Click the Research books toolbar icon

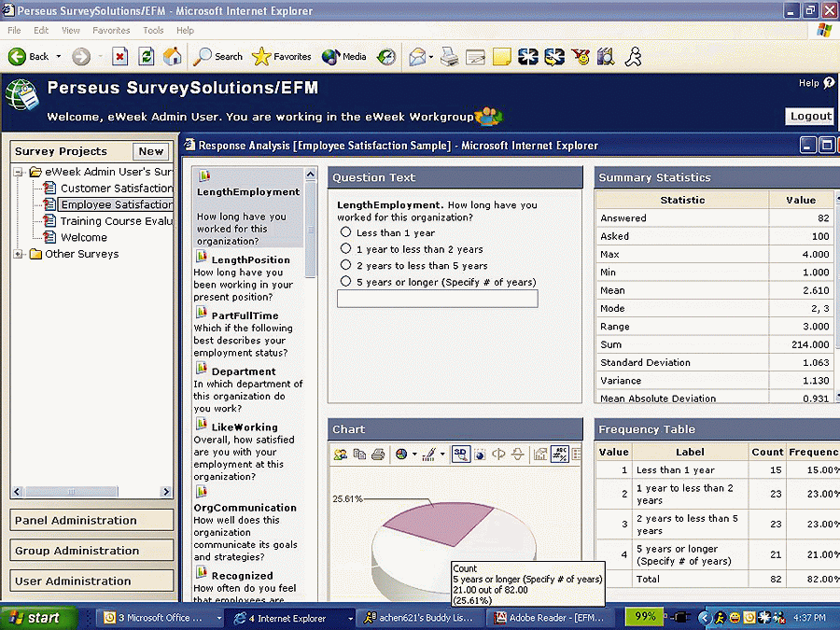click(606, 56)
